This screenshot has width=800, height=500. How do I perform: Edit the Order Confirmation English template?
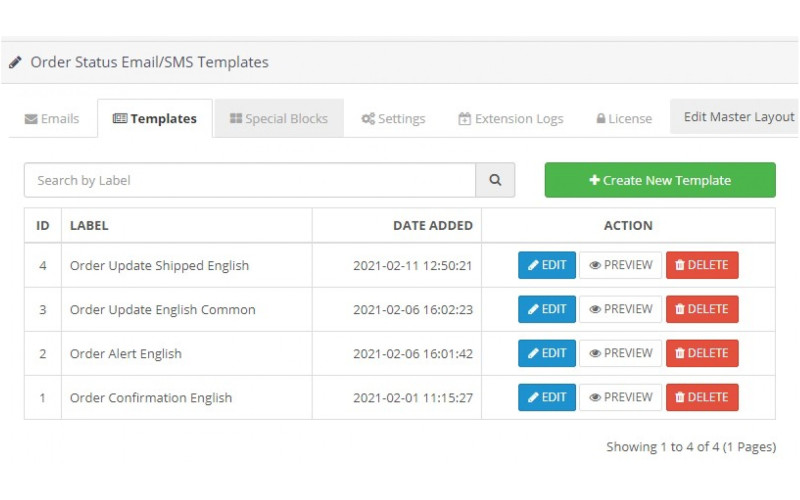[x=547, y=397]
